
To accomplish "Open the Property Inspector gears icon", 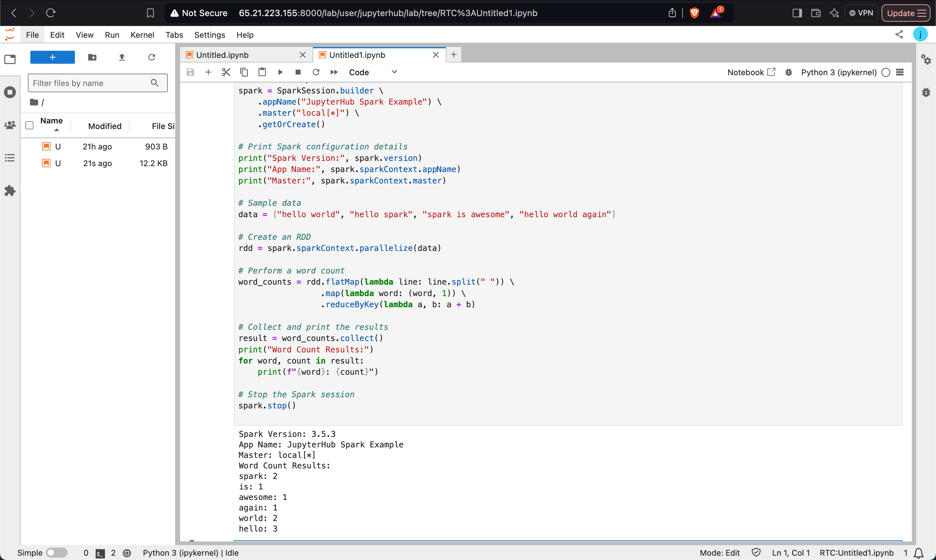I will click(x=926, y=59).
